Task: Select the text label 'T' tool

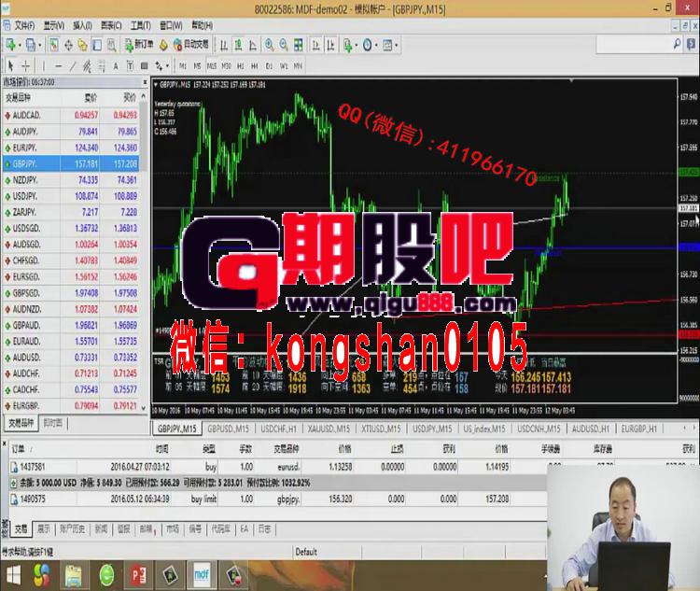Action: [x=130, y=66]
